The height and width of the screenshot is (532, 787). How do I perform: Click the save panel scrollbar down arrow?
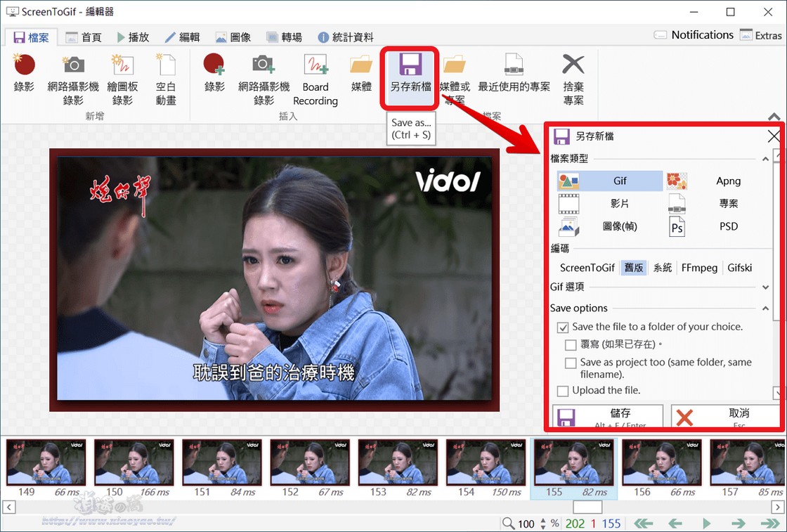click(777, 392)
